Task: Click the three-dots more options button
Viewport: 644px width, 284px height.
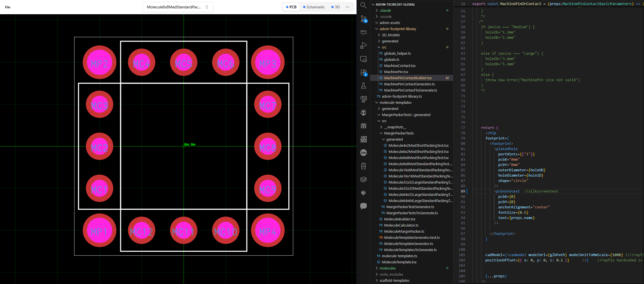Action: pos(347,7)
